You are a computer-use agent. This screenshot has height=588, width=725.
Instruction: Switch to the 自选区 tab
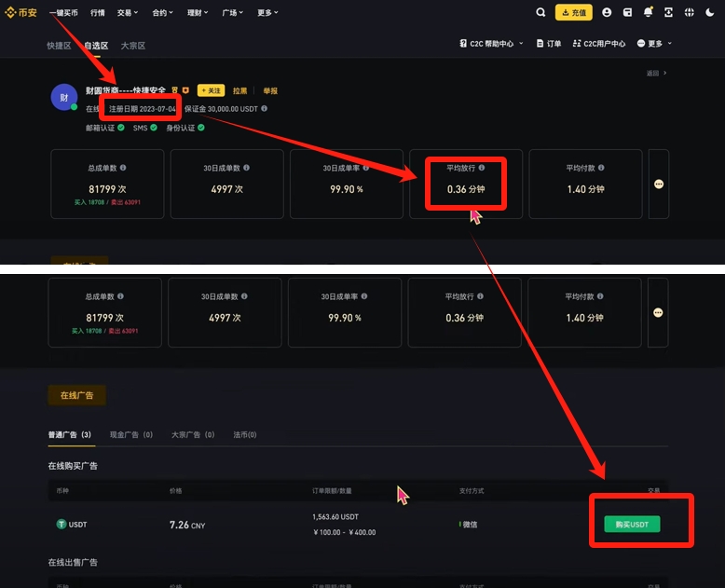(x=96, y=46)
